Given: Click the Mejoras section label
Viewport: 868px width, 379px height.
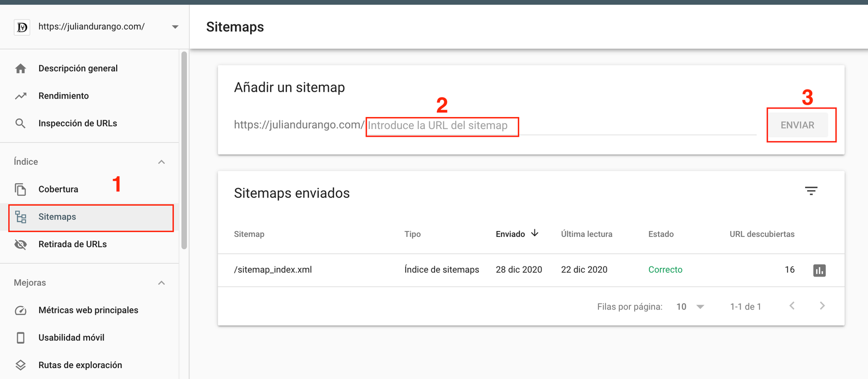Looking at the screenshot, I should [x=30, y=282].
